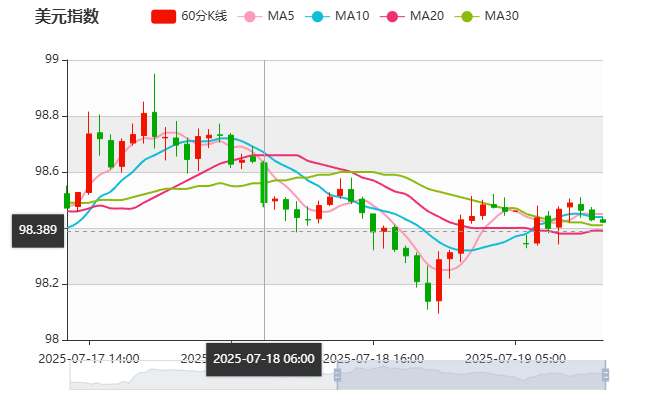Click the green MA30 legend marker
This screenshot has width=670, height=400.
[x=467, y=17]
